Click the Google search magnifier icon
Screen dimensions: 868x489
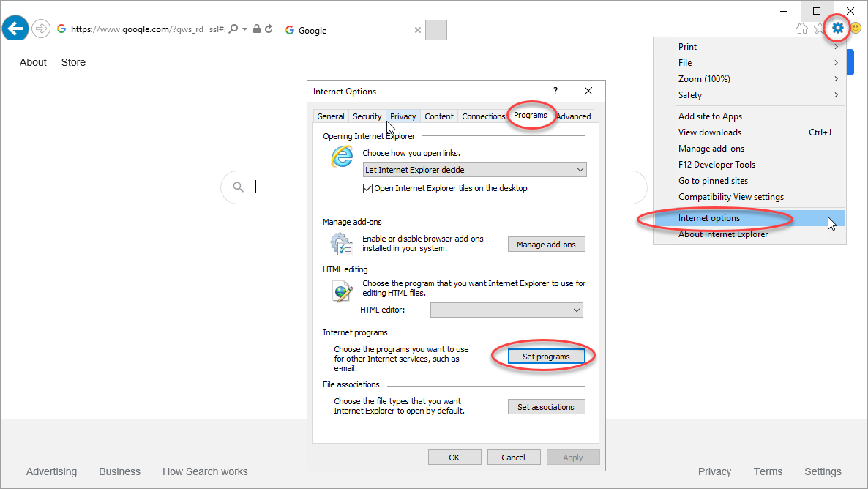coord(238,187)
